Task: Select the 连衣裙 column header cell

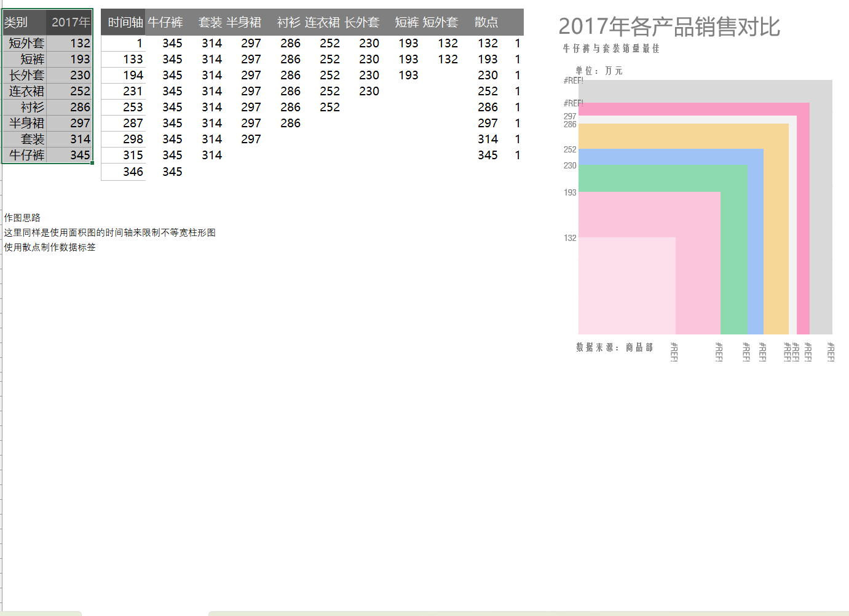Action: [x=322, y=22]
